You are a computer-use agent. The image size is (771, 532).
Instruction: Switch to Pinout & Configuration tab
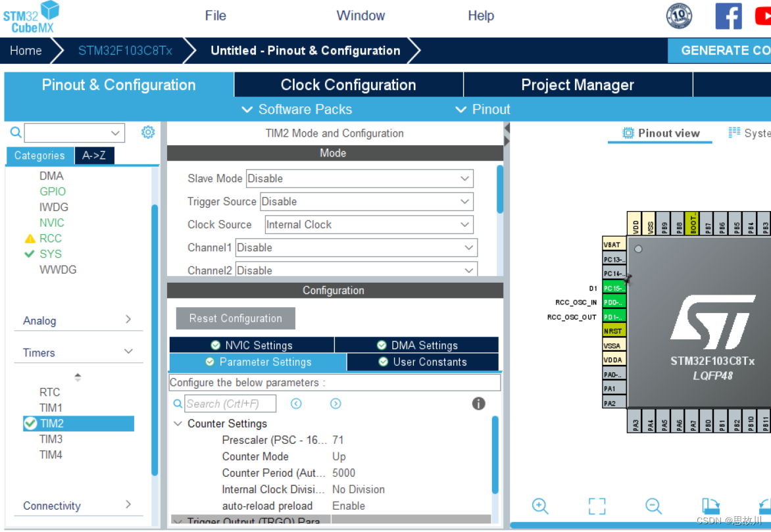click(x=119, y=85)
